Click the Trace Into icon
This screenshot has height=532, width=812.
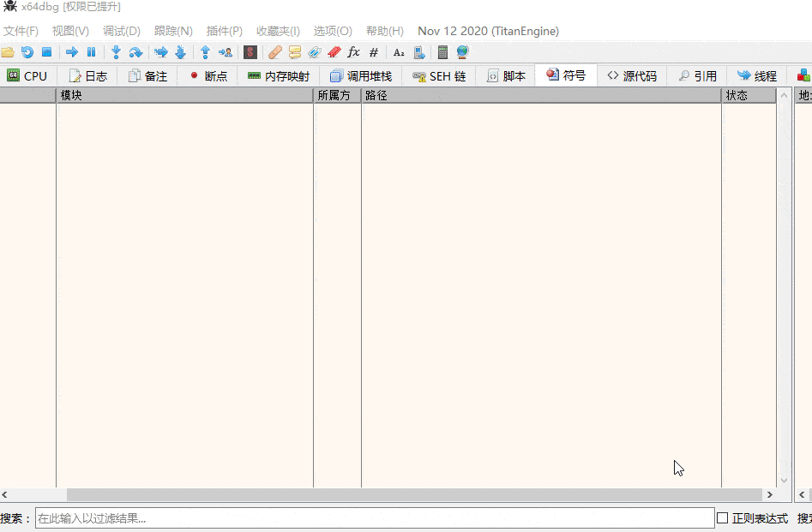click(x=161, y=52)
